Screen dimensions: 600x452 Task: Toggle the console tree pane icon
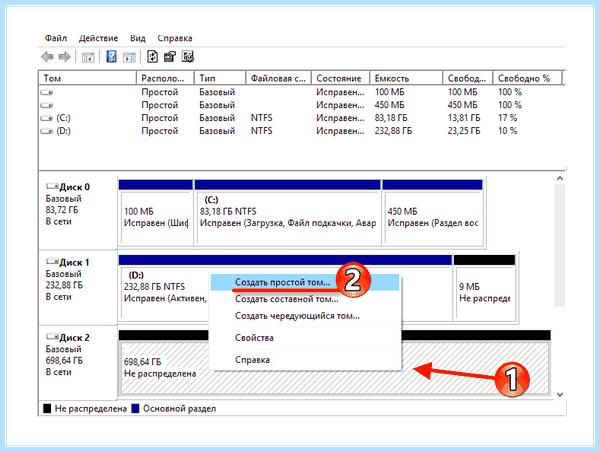pos(88,58)
